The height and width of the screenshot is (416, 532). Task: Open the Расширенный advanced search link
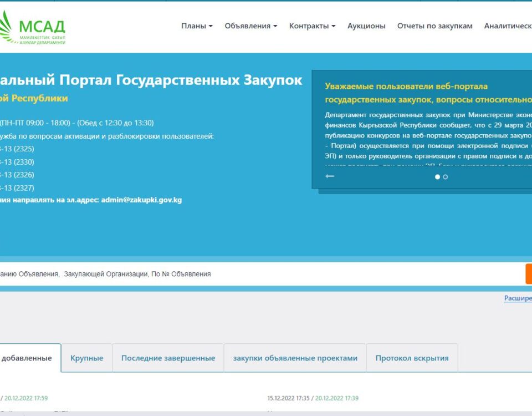518,298
